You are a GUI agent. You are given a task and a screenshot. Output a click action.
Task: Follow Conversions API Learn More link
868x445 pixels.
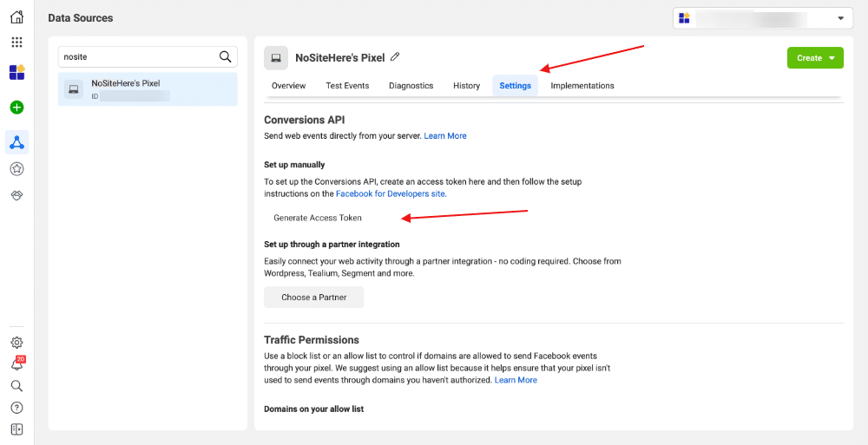click(x=445, y=135)
